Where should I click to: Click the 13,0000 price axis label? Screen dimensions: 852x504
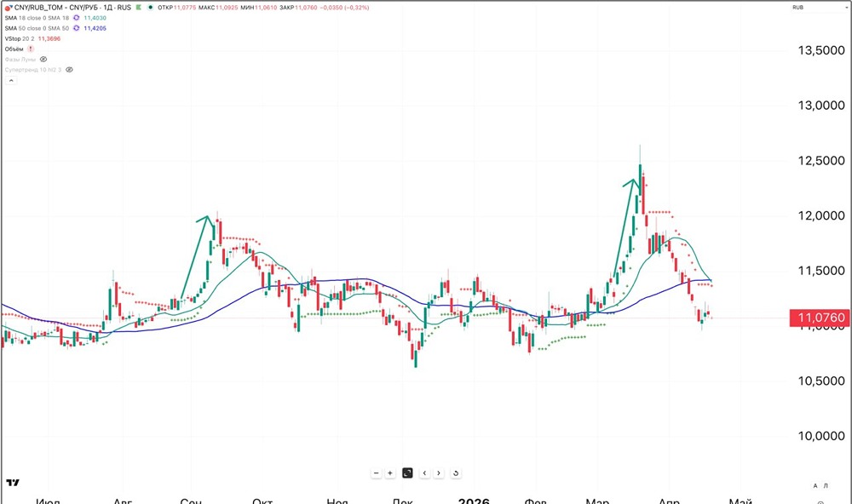(x=821, y=106)
